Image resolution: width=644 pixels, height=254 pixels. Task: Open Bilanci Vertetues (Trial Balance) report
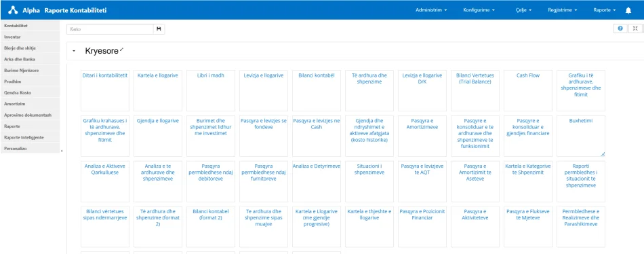pyautogui.click(x=475, y=90)
